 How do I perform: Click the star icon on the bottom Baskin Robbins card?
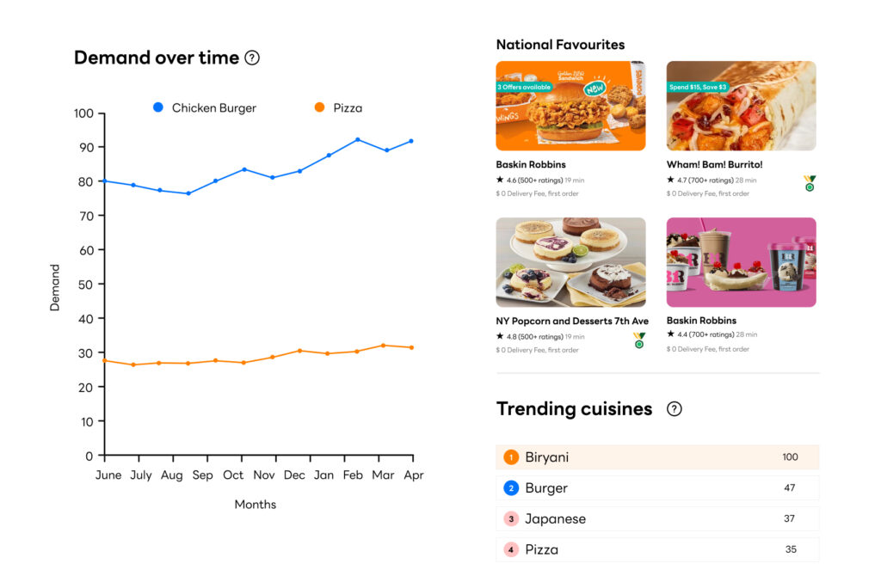point(671,335)
